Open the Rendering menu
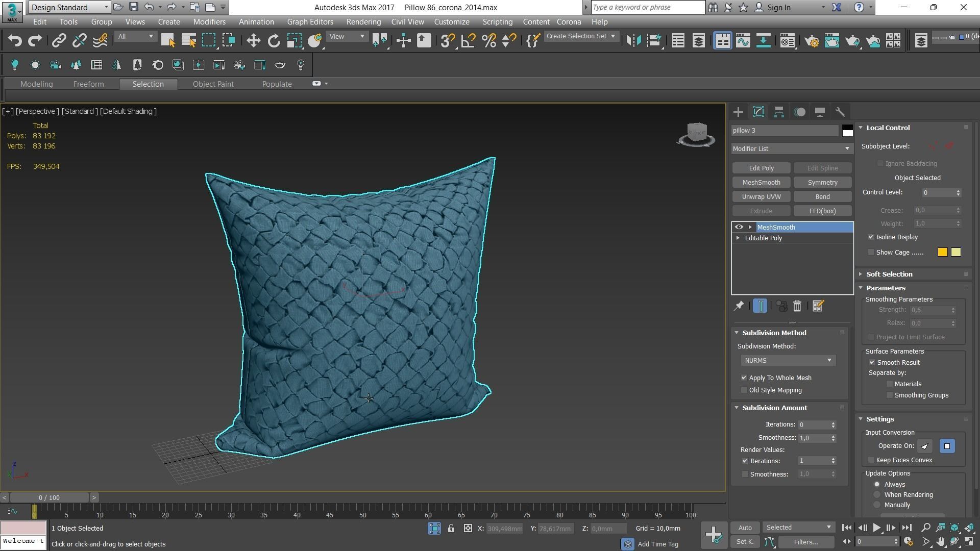The image size is (980, 551). (363, 22)
